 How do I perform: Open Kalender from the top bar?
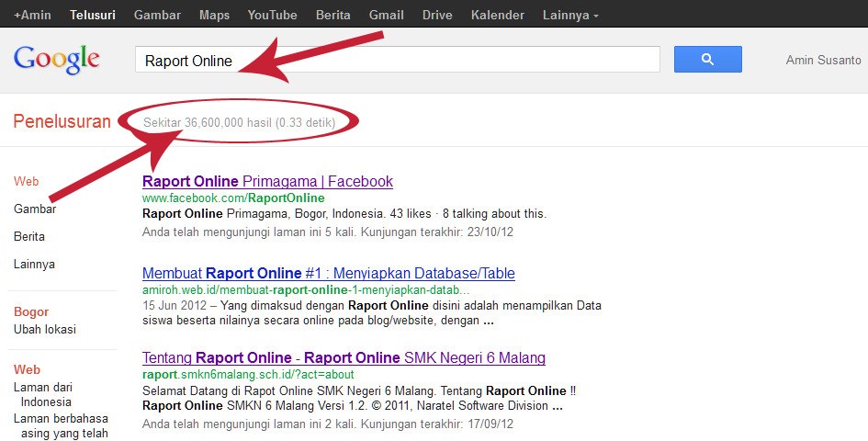[498, 15]
